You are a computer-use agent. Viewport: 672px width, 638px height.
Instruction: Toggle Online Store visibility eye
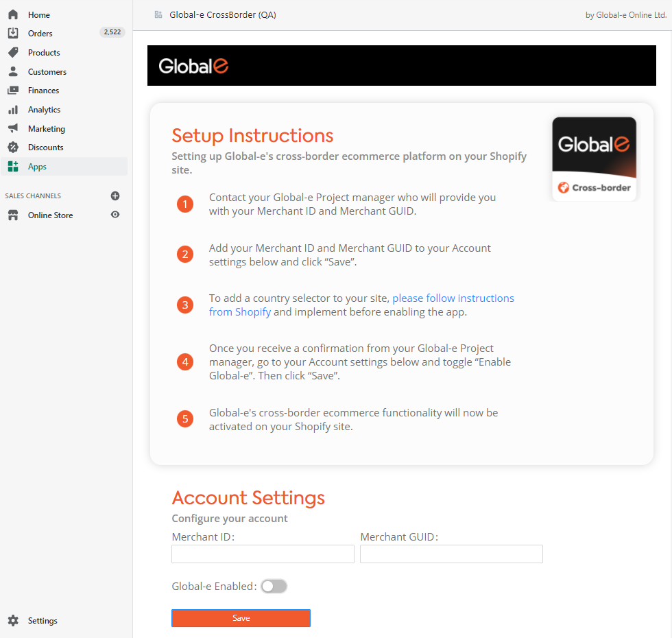(x=115, y=215)
